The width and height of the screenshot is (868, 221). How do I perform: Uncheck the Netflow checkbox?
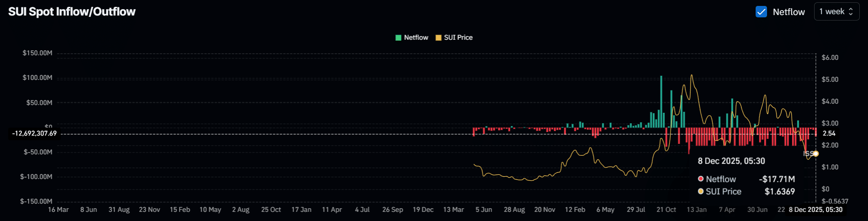[x=761, y=12]
